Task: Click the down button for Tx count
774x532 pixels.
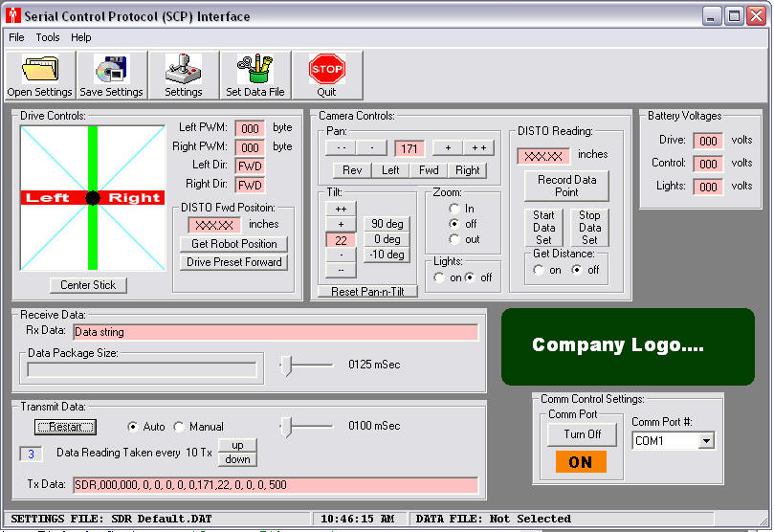Action: click(237, 459)
